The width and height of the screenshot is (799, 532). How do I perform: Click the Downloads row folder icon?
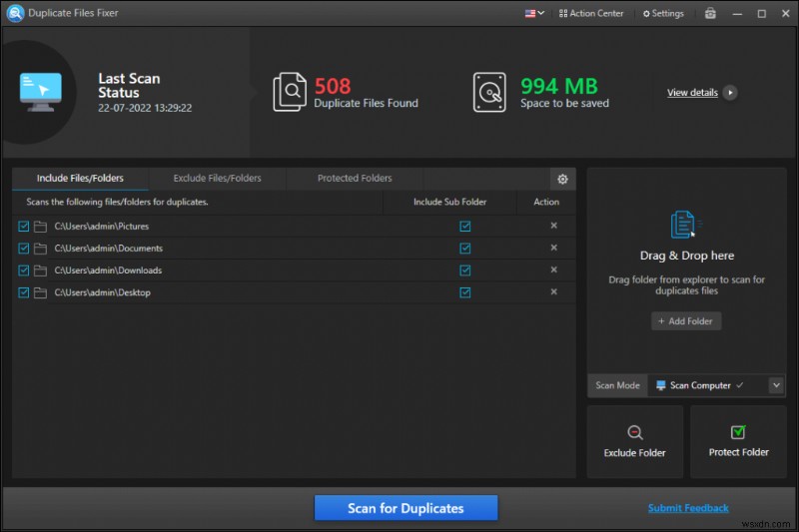40,270
